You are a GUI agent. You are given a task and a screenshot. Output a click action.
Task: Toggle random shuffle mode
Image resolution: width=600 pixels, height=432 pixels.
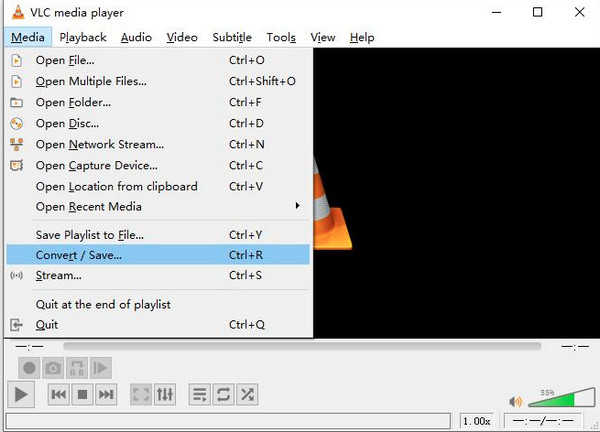coord(247,395)
